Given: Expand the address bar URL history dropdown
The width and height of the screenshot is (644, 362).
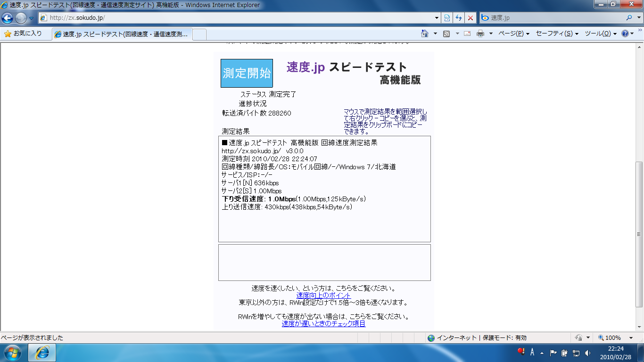Looking at the screenshot, I should 437,18.
